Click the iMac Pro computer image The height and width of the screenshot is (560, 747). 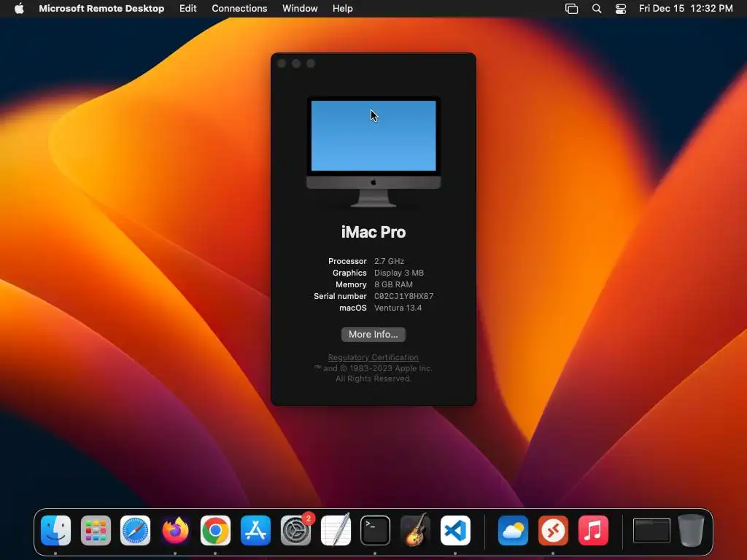coord(373,152)
